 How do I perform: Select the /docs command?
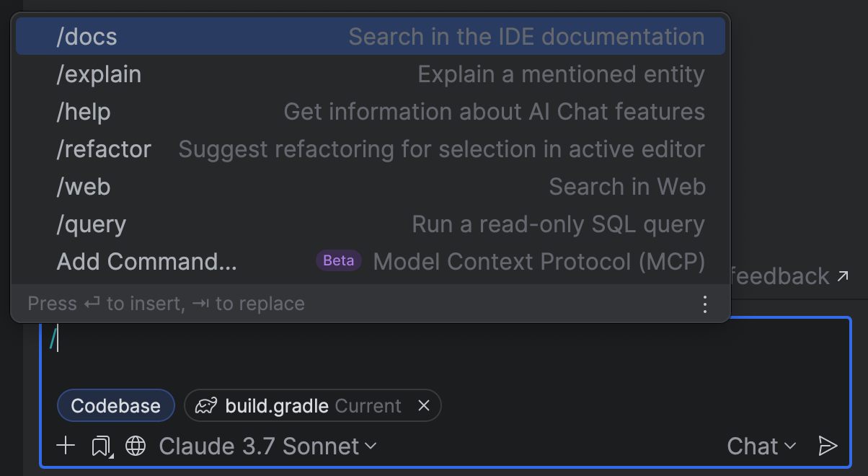pyautogui.click(x=371, y=37)
